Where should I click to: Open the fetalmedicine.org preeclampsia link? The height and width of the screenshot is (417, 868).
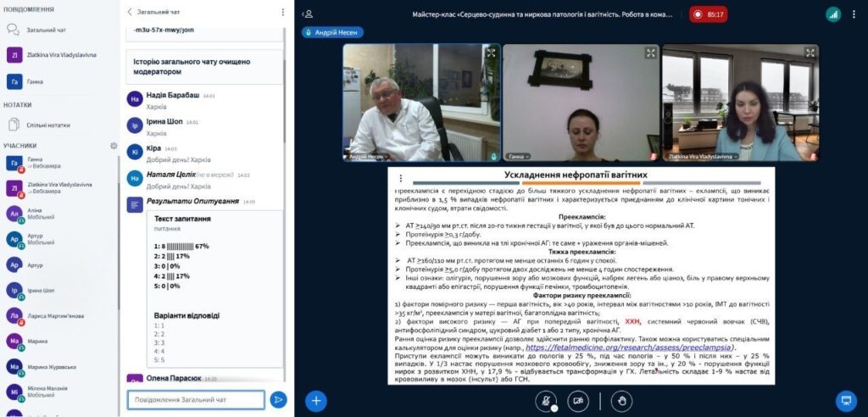pos(628,347)
